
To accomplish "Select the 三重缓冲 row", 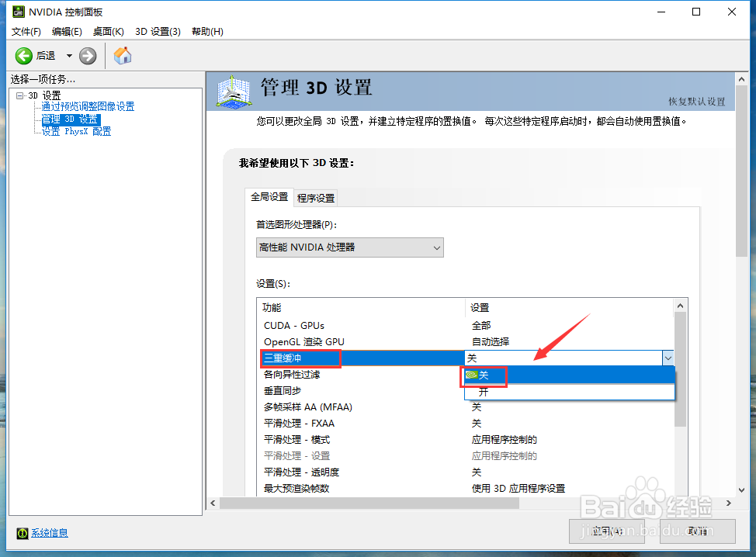I will 362,358.
